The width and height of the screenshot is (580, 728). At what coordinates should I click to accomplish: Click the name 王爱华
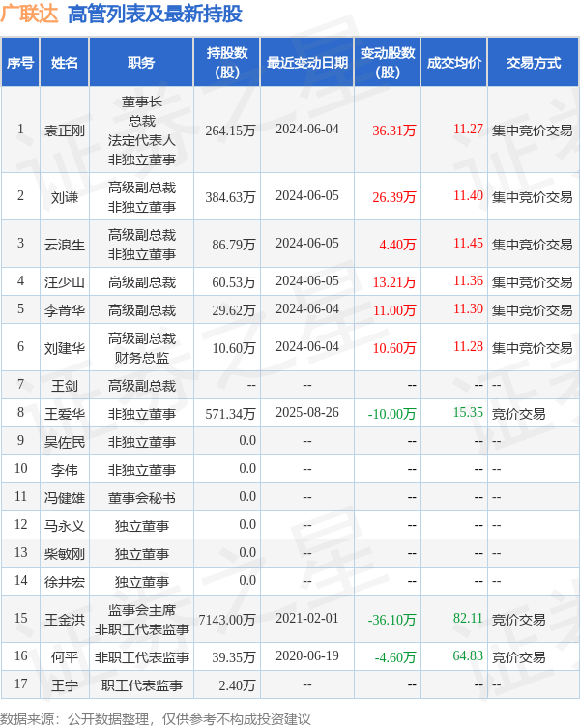[65, 413]
